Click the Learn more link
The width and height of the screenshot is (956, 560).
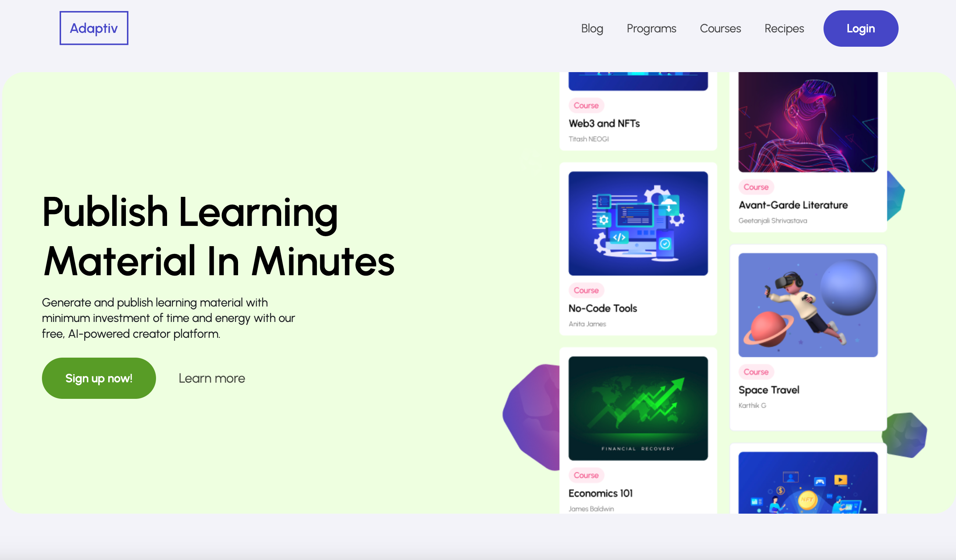[212, 378]
